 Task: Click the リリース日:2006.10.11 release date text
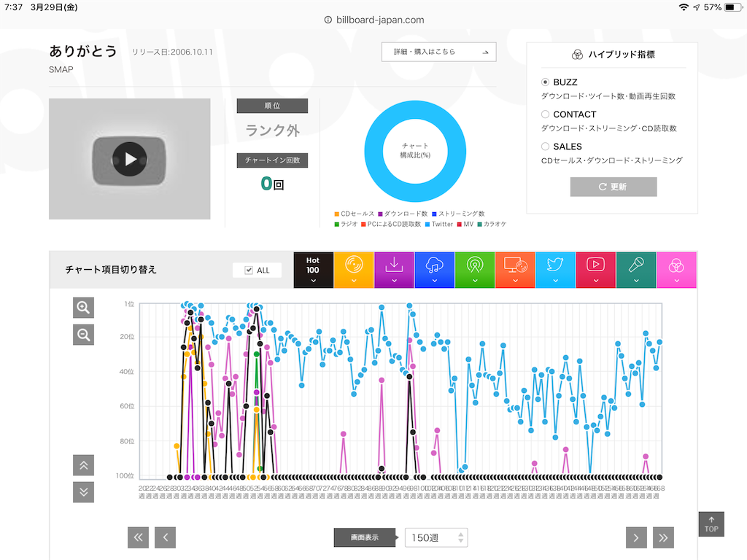[x=172, y=52]
